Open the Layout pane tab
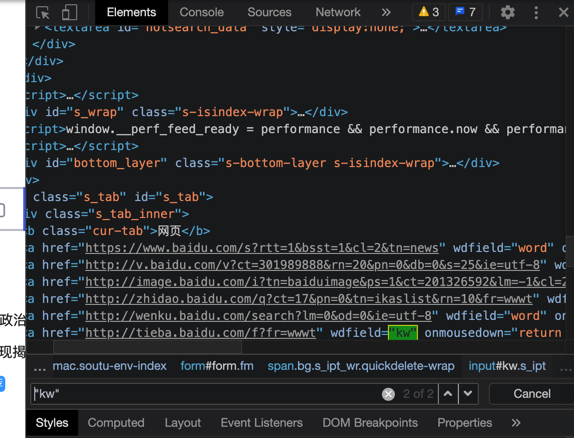 click(x=183, y=423)
